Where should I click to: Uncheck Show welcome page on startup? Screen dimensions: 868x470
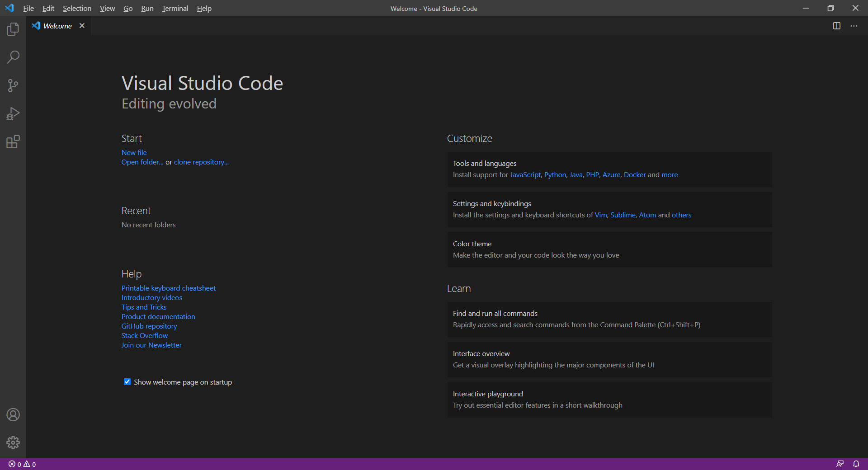click(127, 382)
